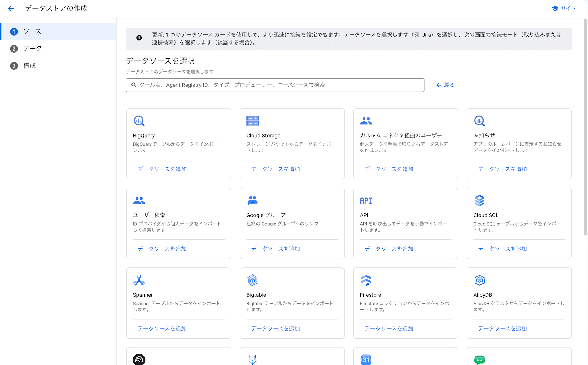Click the Firestore card icon
This screenshot has width=588, height=365.
coord(366,280)
